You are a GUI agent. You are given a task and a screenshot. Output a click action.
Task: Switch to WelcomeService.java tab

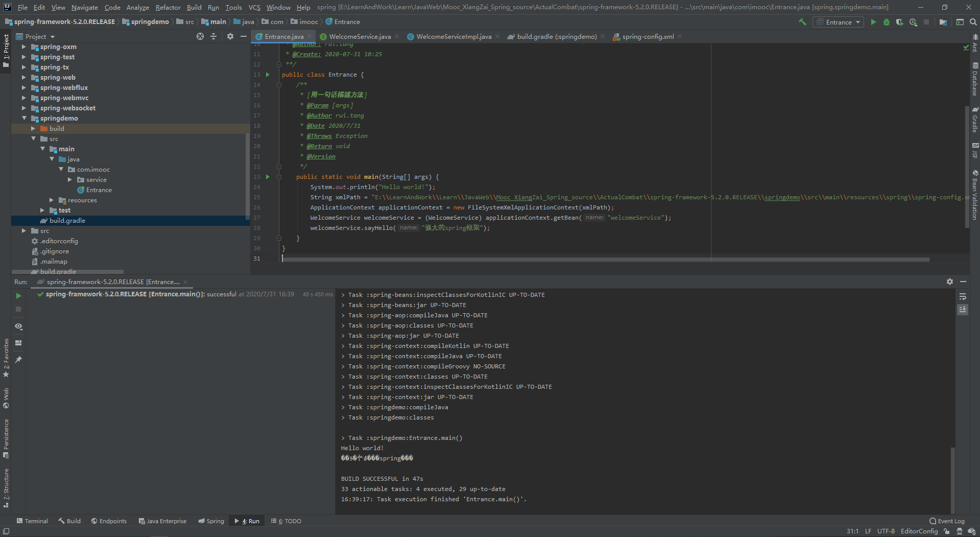coord(360,36)
